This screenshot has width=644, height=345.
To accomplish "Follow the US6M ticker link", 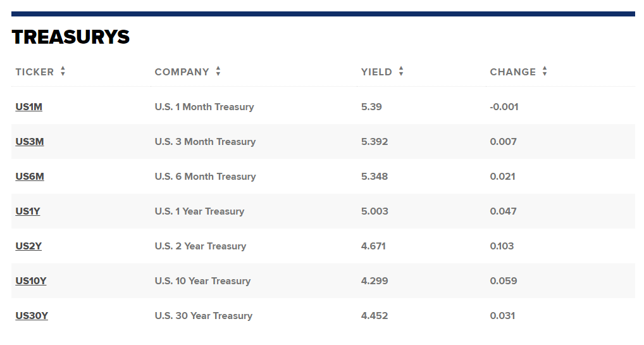I will pos(30,177).
